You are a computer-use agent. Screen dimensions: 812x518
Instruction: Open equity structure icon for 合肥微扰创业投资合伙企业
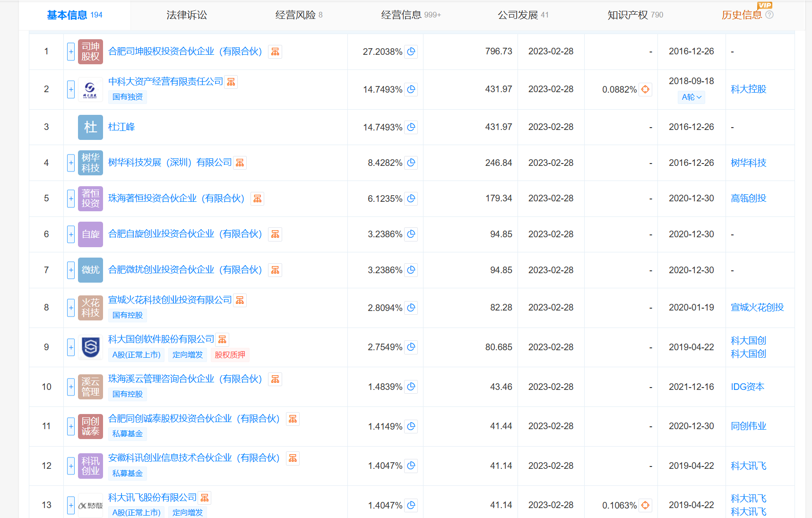[x=275, y=270]
